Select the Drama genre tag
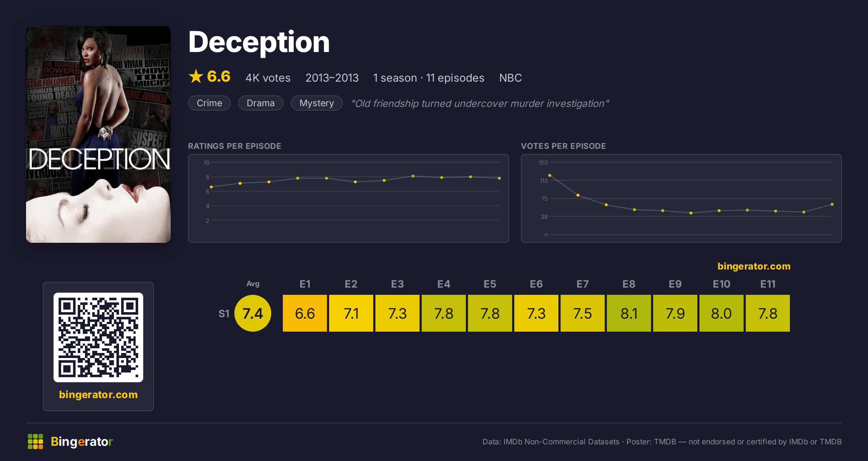Viewport: 868px width, 461px height. (260, 103)
